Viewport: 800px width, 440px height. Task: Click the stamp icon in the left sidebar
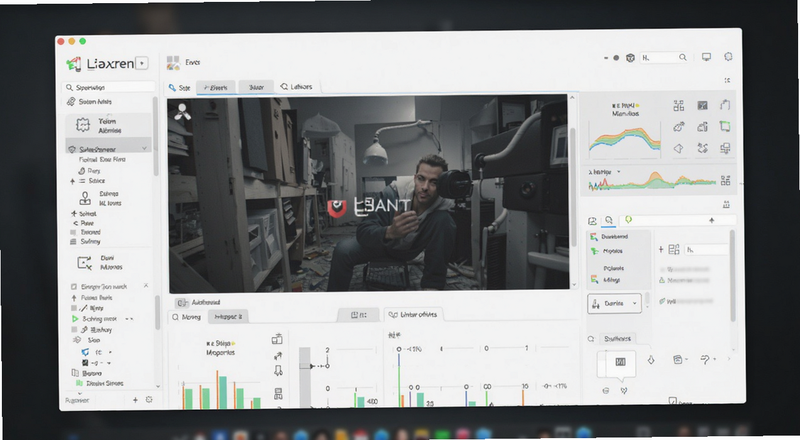pyautogui.click(x=85, y=198)
